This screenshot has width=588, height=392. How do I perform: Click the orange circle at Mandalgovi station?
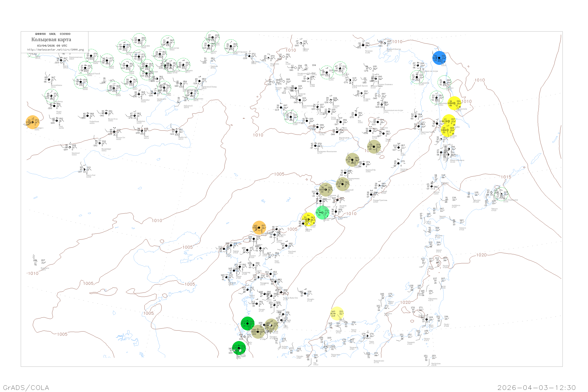pyautogui.click(x=33, y=122)
